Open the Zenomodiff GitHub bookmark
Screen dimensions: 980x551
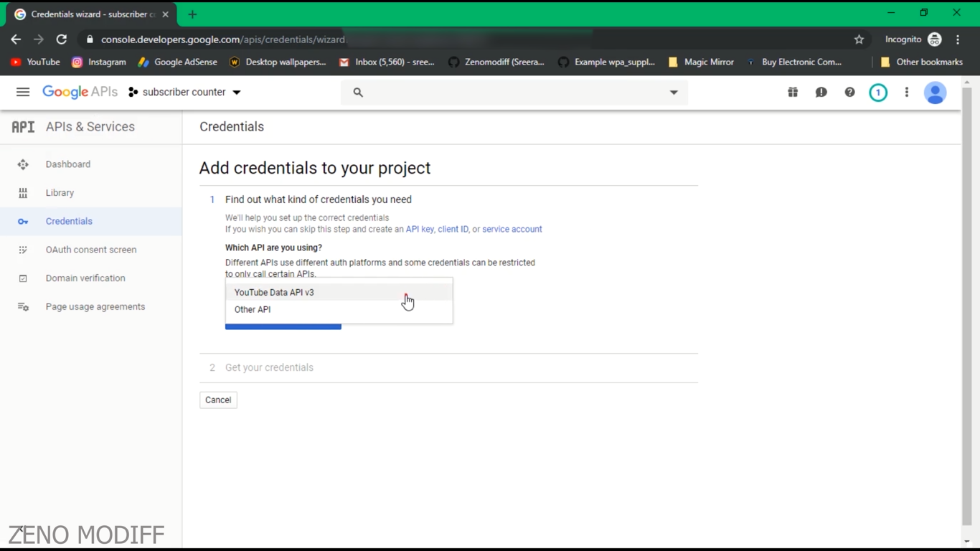pos(496,62)
